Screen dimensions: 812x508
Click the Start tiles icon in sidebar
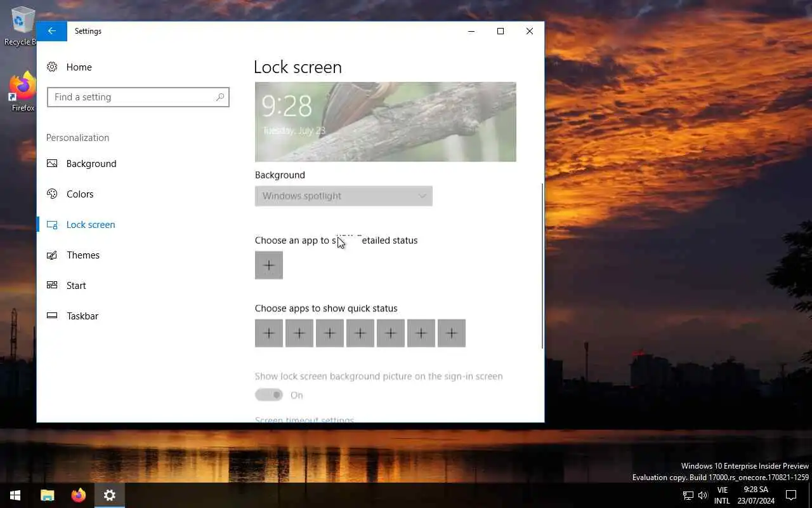(x=52, y=286)
